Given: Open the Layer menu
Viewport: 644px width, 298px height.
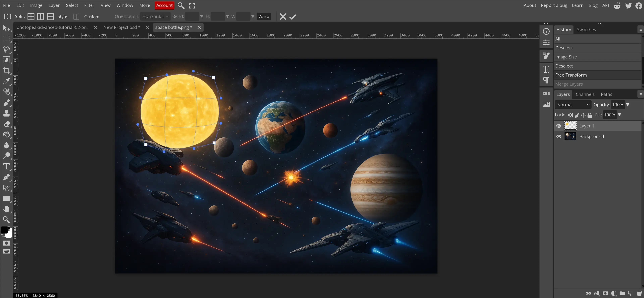Looking at the screenshot, I should pyautogui.click(x=54, y=5).
